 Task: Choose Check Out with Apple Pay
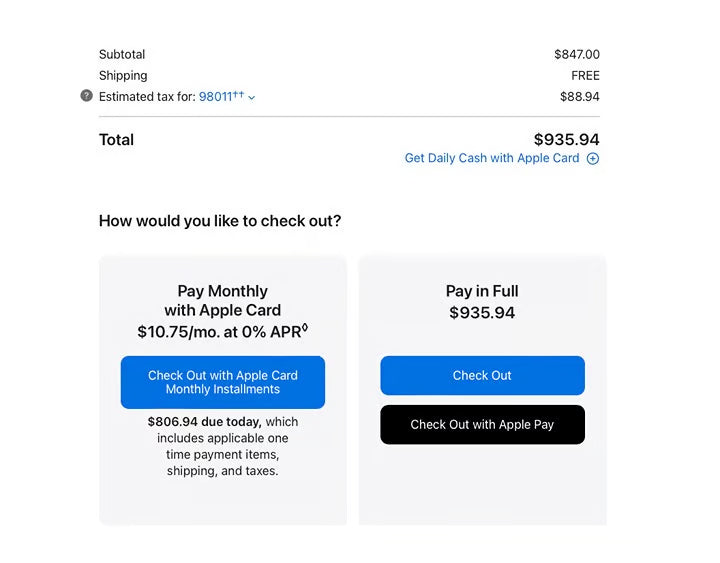(482, 424)
